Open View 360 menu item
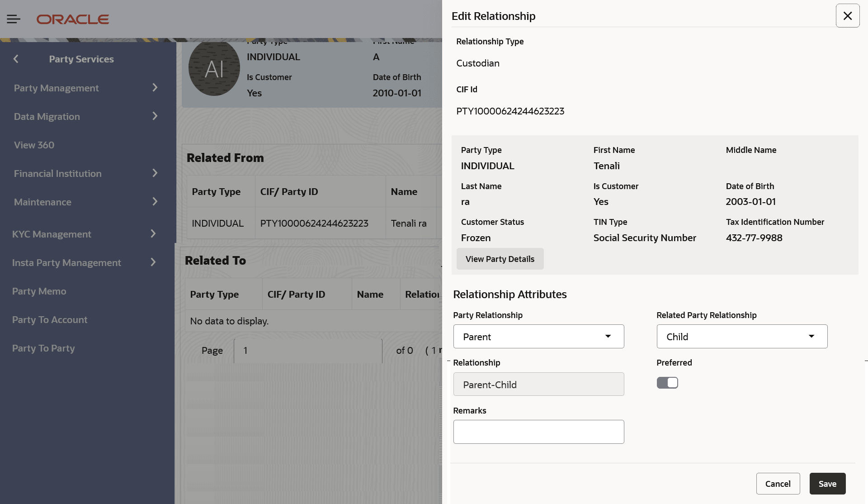868x504 pixels. [x=34, y=145]
